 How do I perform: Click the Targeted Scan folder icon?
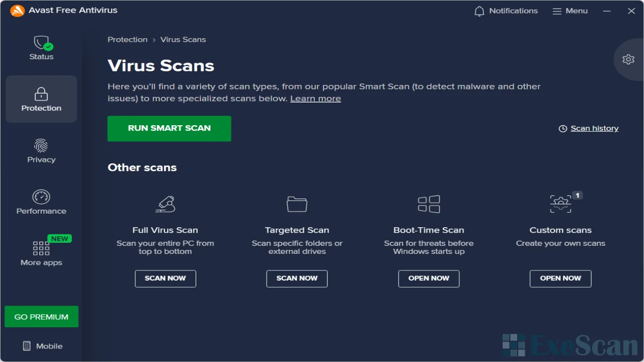tap(297, 204)
